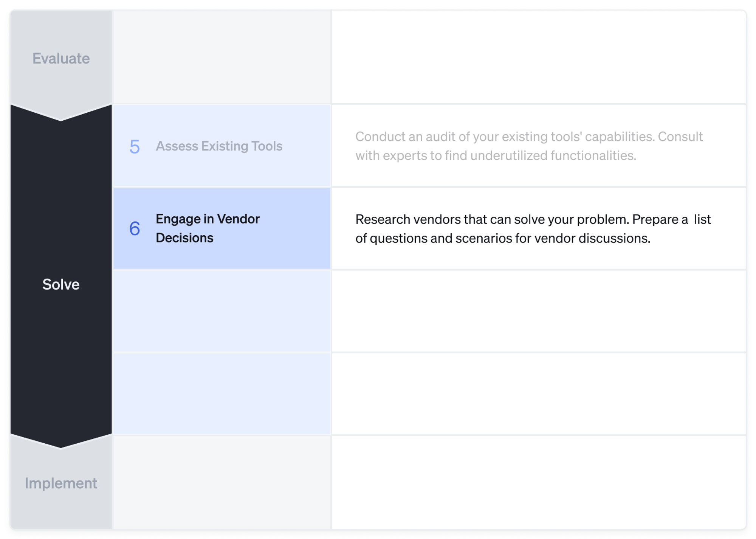The height and width of the screenshot is (539, 756).
Task: Click the "Research vendors" description line
Action: pyautogui.click(x=533, y=219)
